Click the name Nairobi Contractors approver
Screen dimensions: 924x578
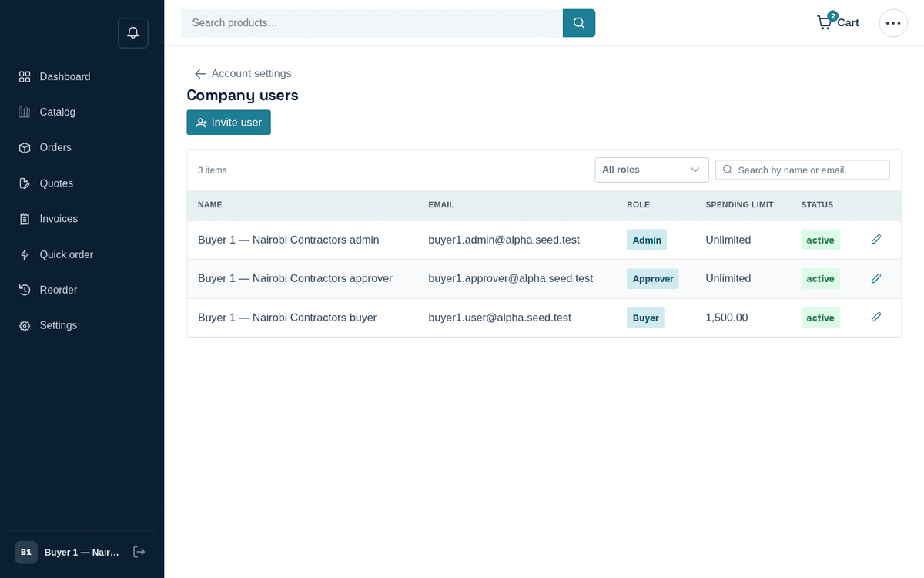point(295,279)
